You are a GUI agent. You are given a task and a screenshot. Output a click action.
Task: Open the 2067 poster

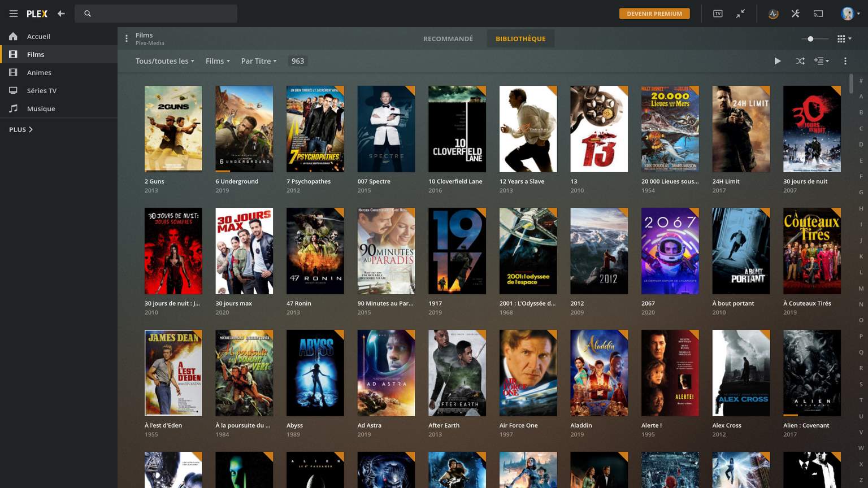670,251
